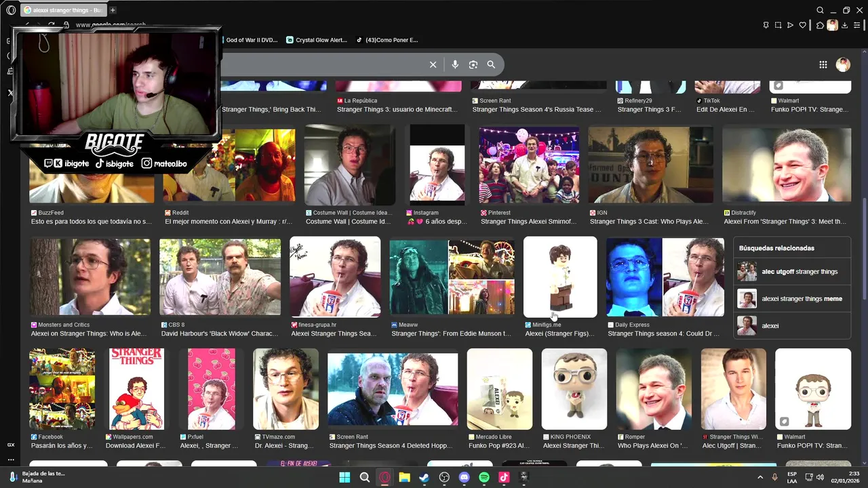Open the Pinterest Alexei Smirnoff carnival image

click(529, 165)
